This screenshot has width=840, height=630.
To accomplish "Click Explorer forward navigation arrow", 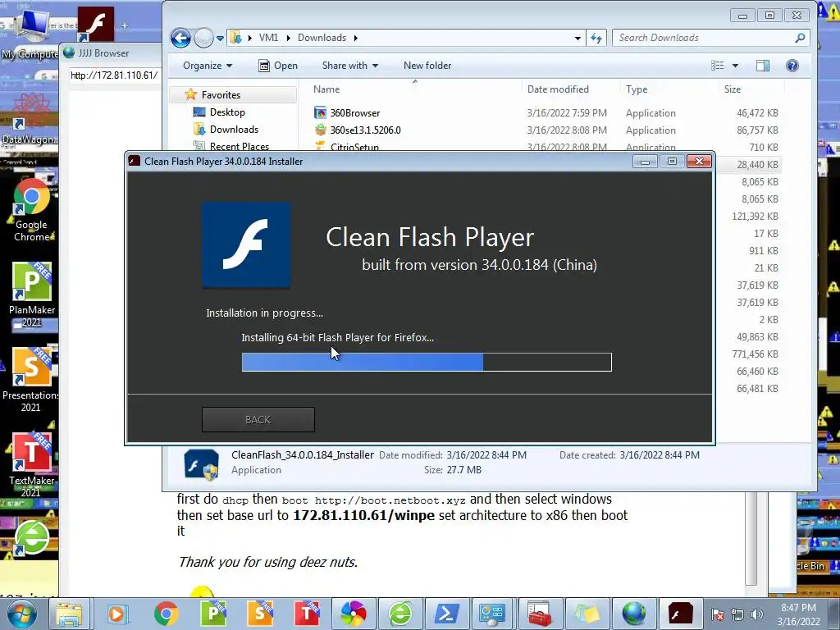I will (203, 38).
